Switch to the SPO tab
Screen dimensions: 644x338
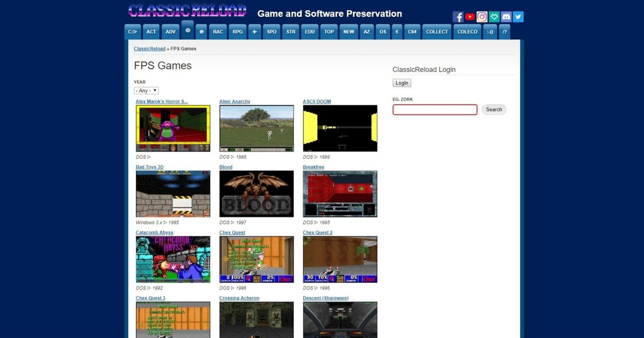272,32
